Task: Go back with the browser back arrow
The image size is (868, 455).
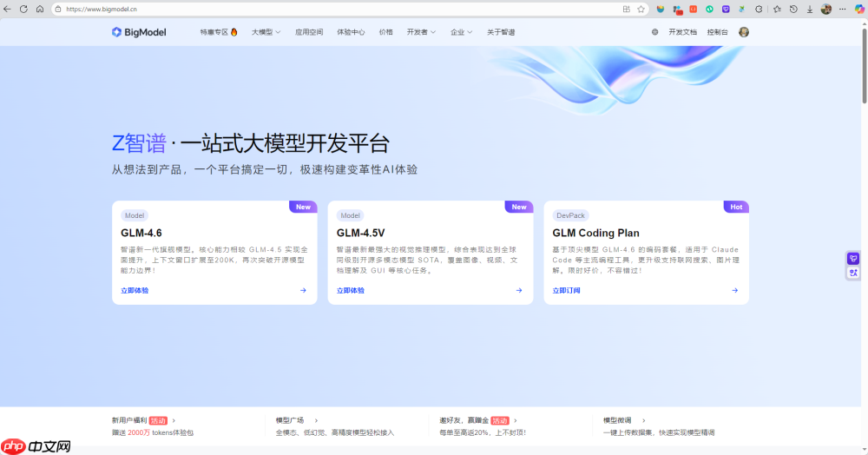Action: 7,9
